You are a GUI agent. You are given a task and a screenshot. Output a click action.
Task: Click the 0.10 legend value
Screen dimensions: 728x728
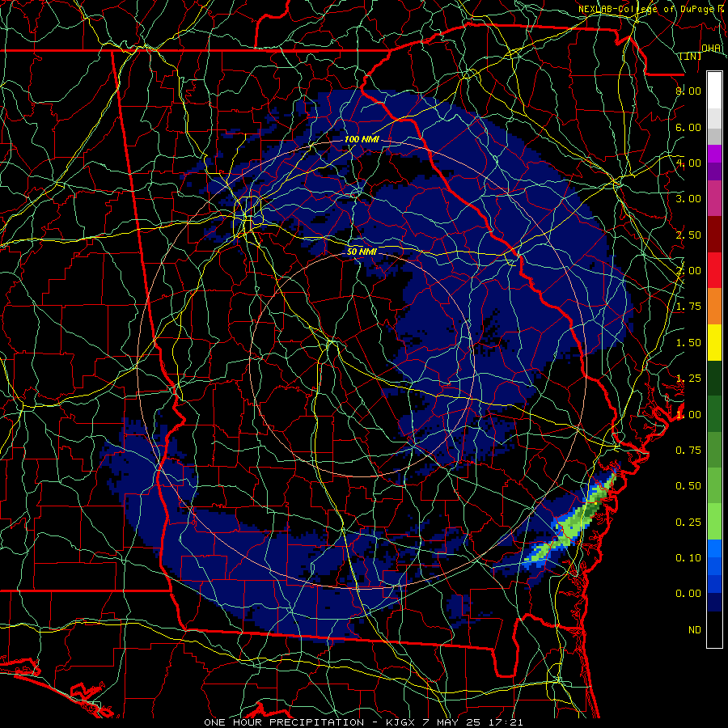[688, 558]
